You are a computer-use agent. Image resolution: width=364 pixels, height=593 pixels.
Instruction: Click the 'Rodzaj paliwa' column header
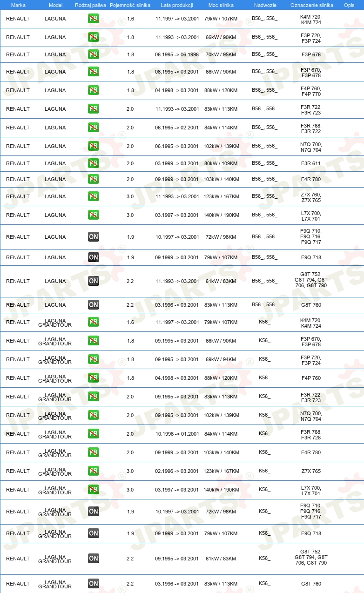pos(90,5)
